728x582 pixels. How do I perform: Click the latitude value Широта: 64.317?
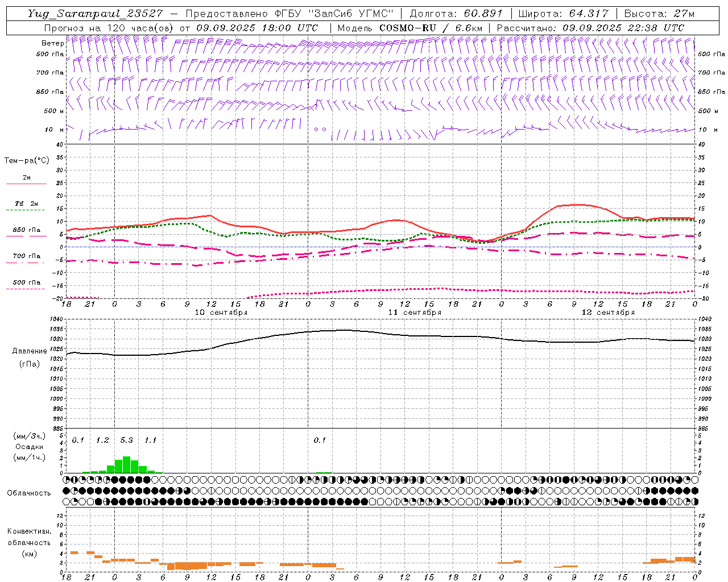click(563, 14)
